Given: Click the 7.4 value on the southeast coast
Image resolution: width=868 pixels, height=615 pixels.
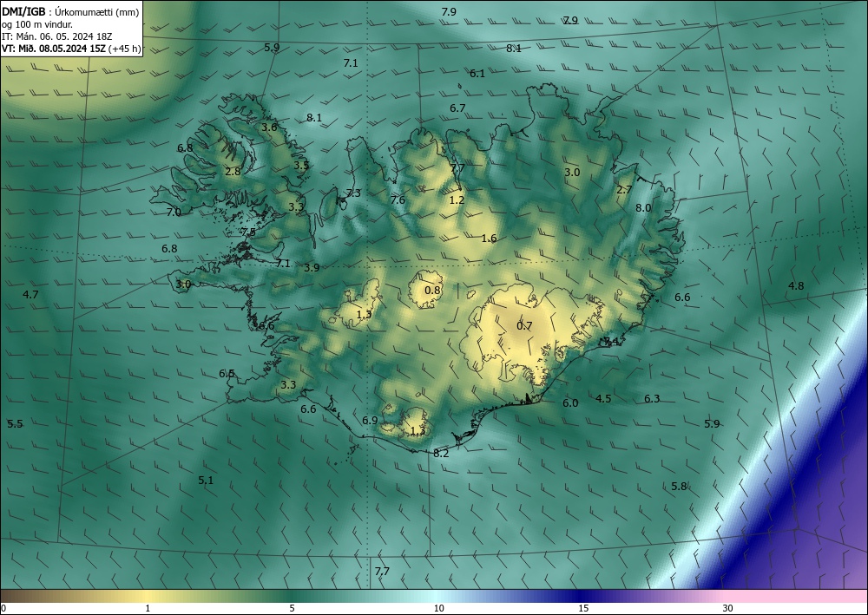Looking at the screenshot, I should pyautogui.click(x=611, y=341).
